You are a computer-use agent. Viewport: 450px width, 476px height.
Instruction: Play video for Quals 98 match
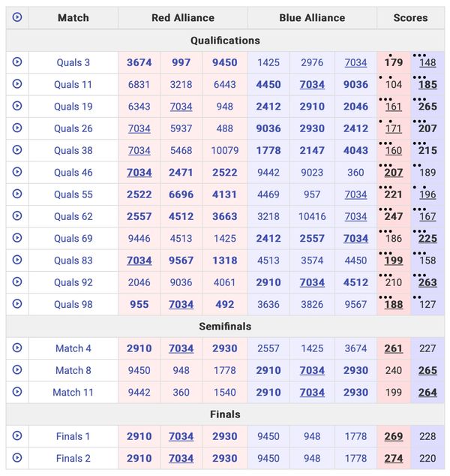click(x=17, y=304)
